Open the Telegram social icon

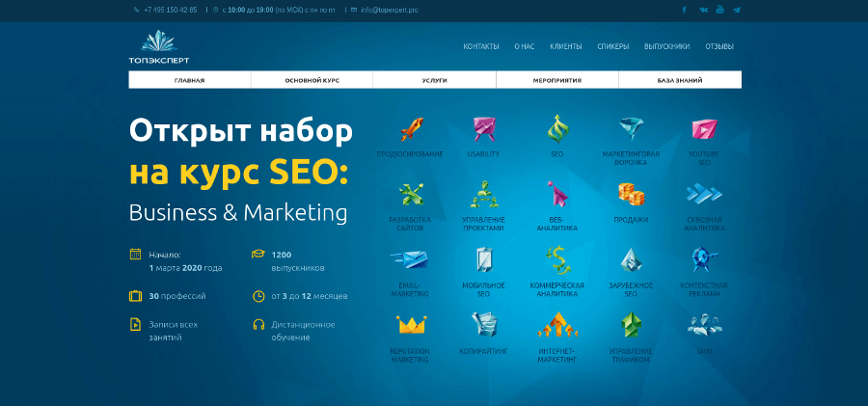point(737,10)
